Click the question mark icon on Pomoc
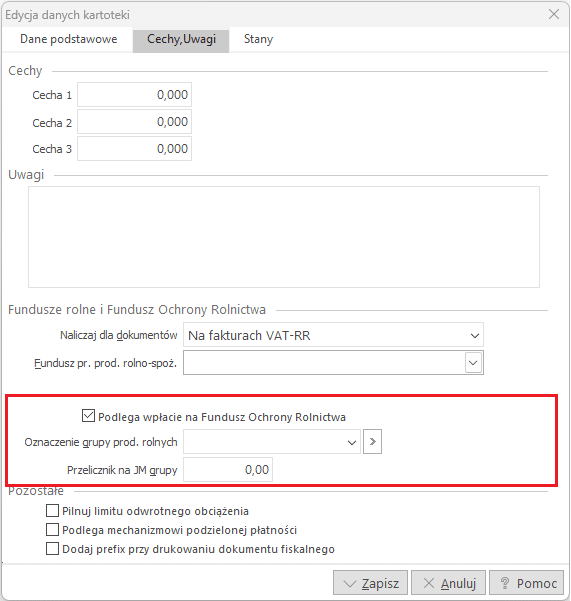The width and height of the screenshot is (571, 601). (x=505, y=583)
